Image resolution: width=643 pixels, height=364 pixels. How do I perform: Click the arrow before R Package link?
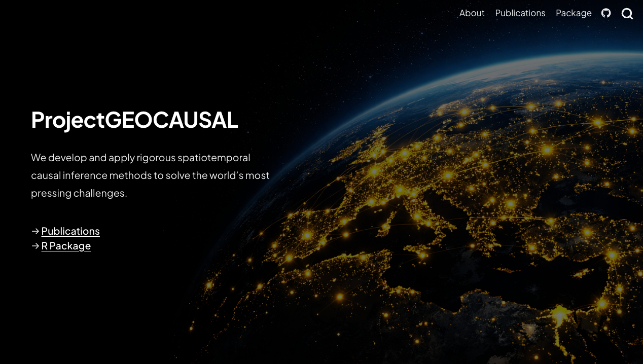tap(35, 246)
